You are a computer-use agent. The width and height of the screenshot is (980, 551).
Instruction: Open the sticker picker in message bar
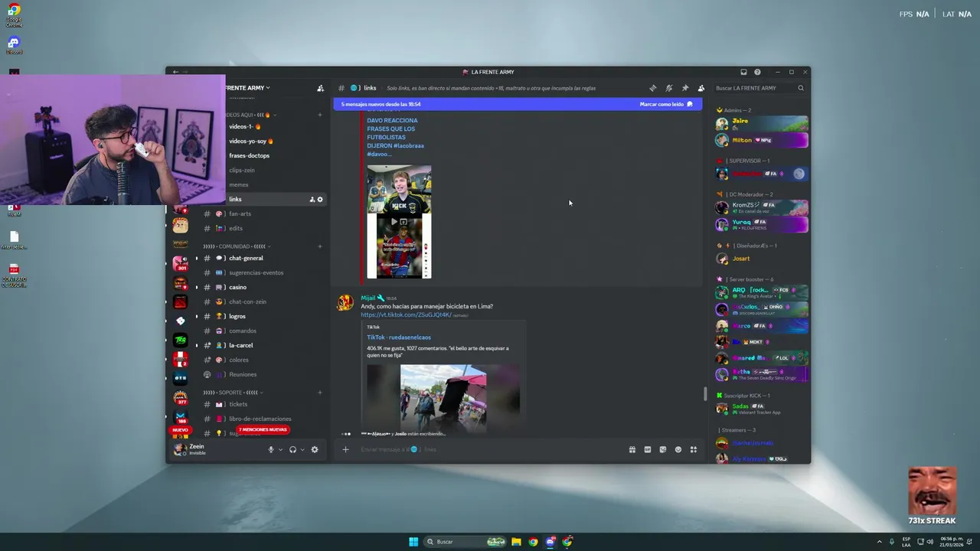click(x=663, y=449)
